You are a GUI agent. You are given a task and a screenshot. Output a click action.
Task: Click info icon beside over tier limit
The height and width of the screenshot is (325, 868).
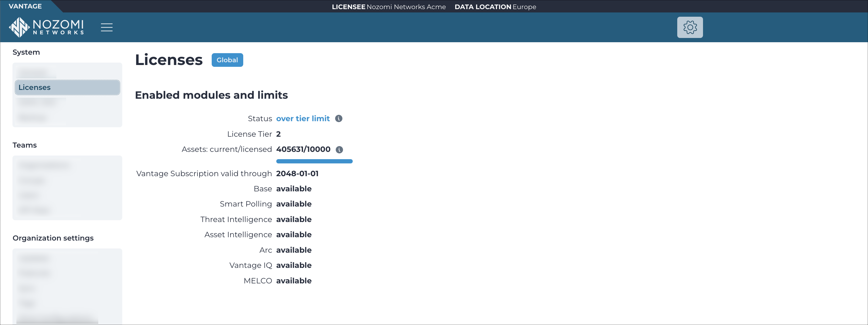click(339, 118)
